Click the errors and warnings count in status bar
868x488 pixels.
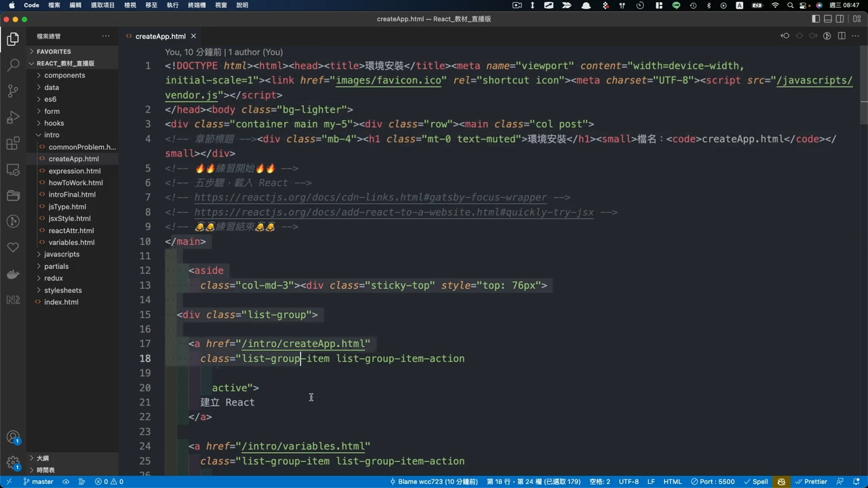[109, 481]
